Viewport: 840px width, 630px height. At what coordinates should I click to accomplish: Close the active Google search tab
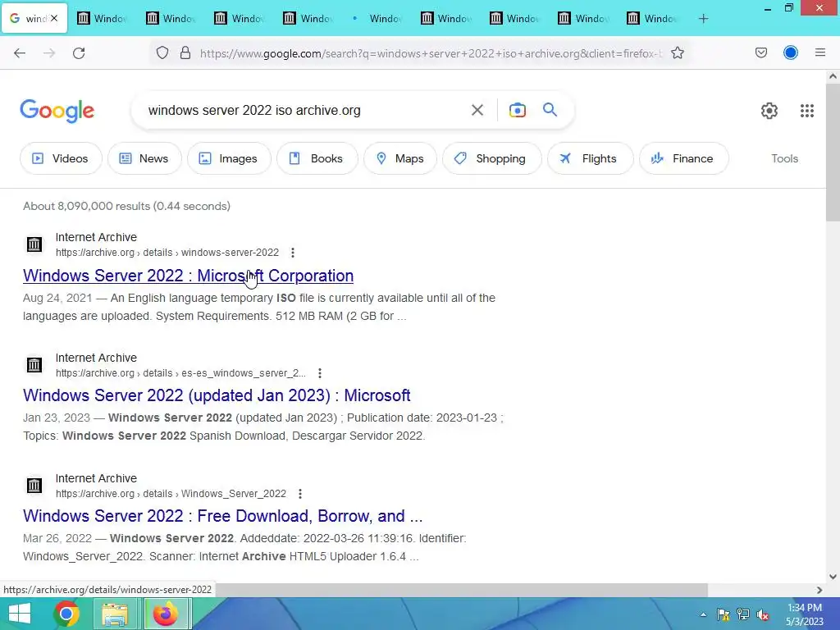54,18
